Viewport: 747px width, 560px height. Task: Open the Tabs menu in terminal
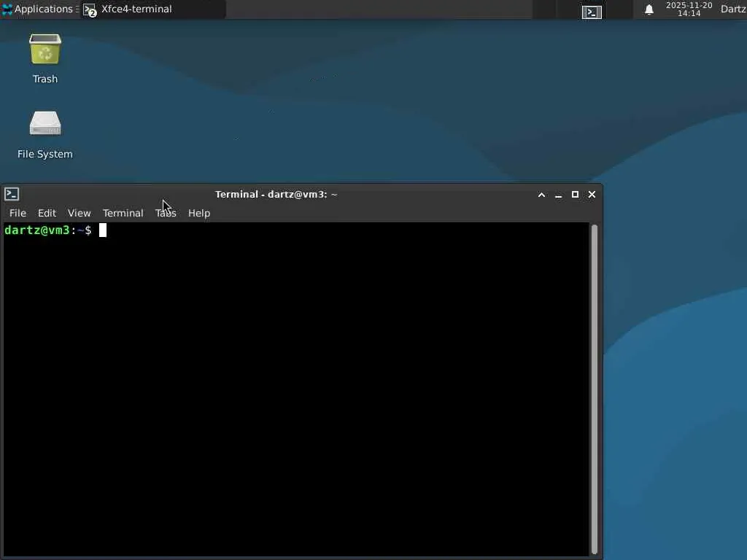[x=166, y=213]
